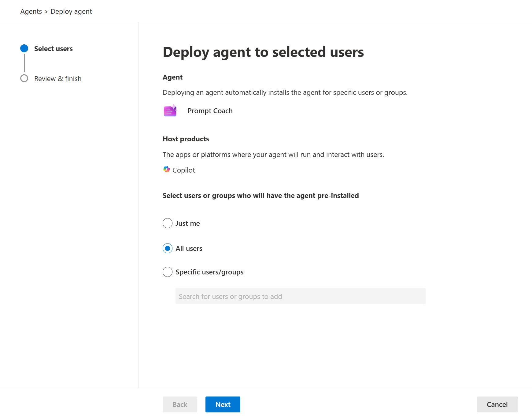Choose Specific users/groups option

pos(167,272)
